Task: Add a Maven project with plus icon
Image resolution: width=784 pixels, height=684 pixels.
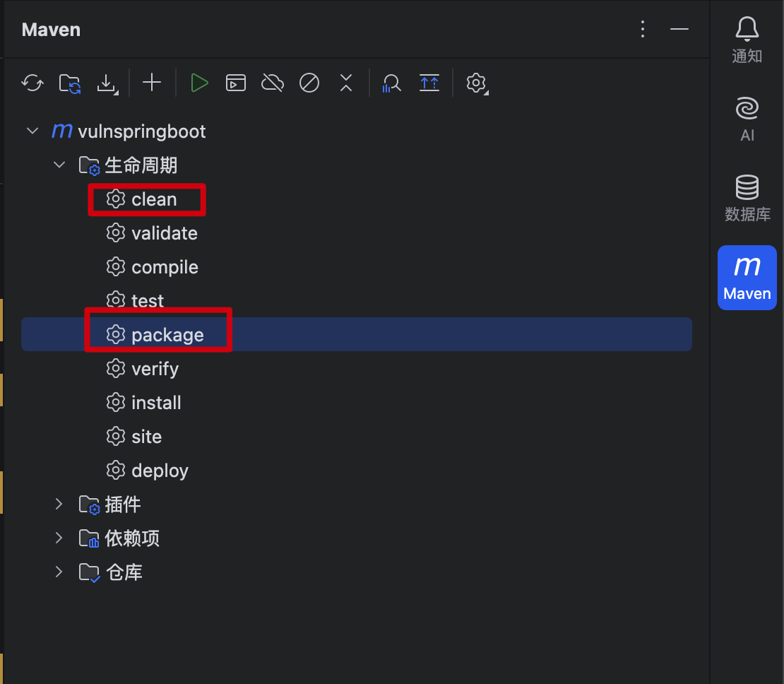Action: pyautogui.click(x=151, y=83)
